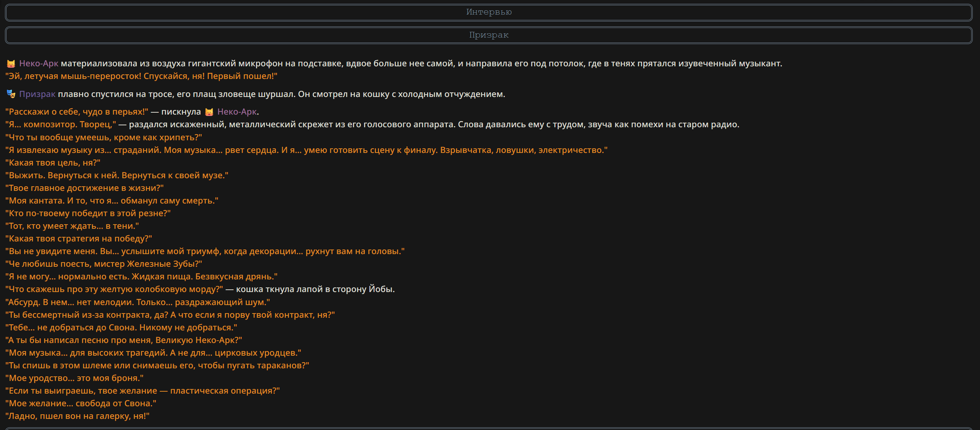Click quote "Что скажешь про эту желтую колобковую морду?"
The height and width of the screenshot is (430, 980).
[x=114, y=289]
